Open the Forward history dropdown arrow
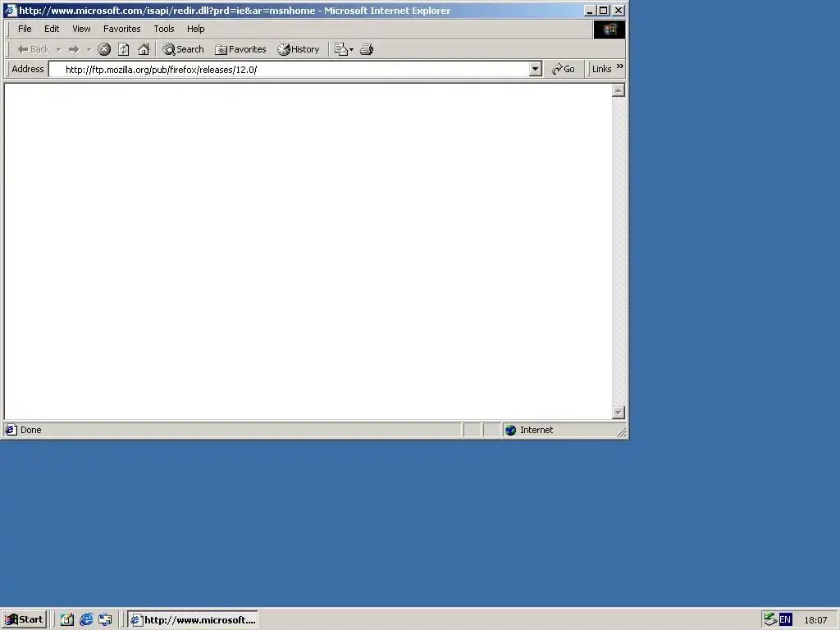Screen dimensions: 840x630 89,49
